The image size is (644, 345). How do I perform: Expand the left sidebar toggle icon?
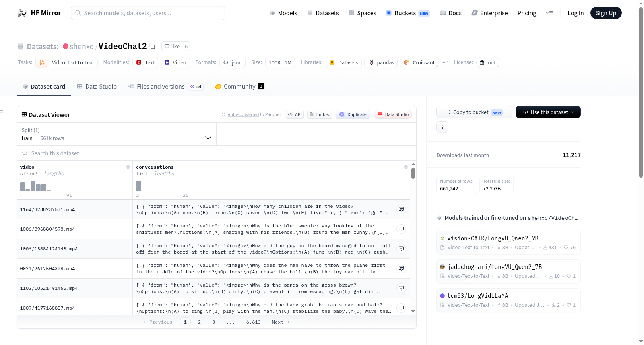2,111
